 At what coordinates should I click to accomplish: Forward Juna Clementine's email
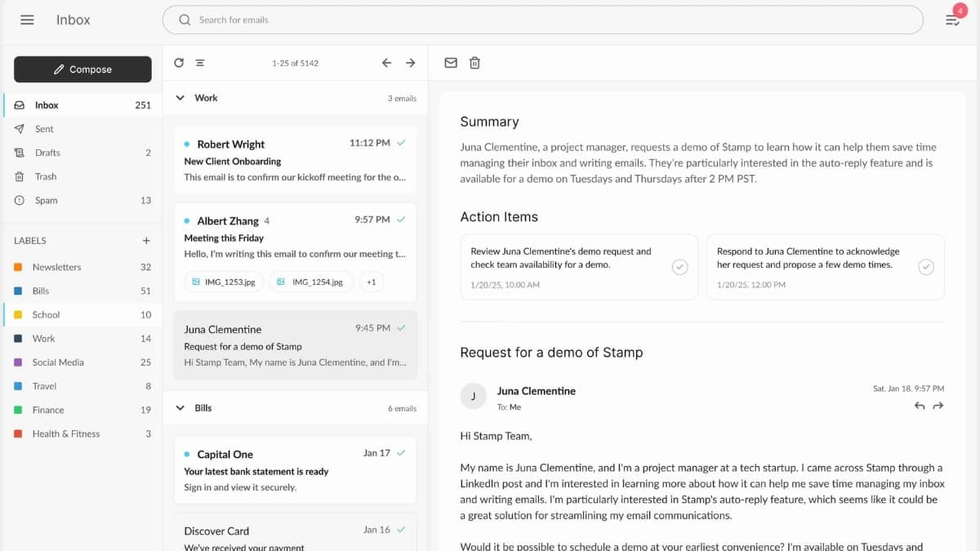tap(938, 406)
